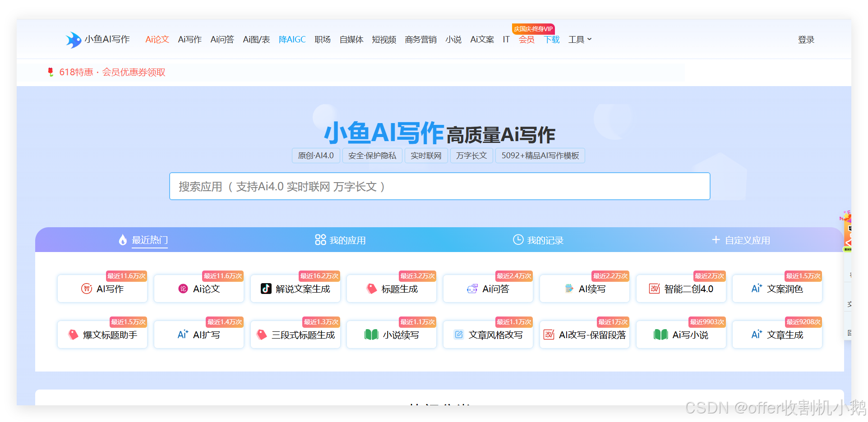This screenshot has height=422, width=868.
Task: Click the tag icon on 三段式标题生成 card
Action: [x=262, y=335]
